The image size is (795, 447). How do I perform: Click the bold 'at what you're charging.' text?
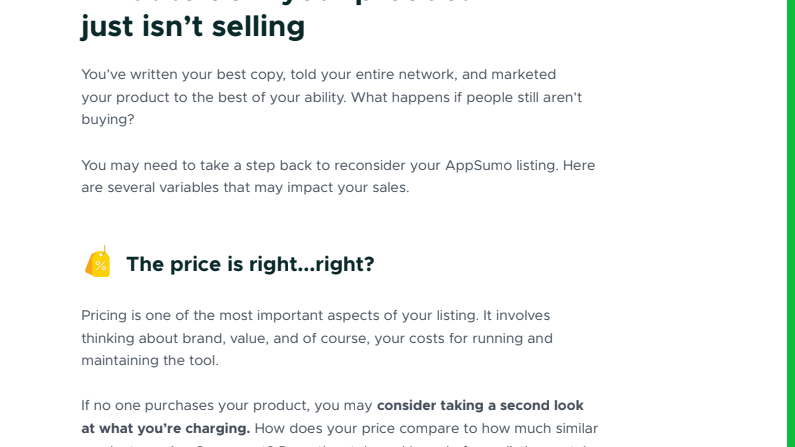point(165,428)
